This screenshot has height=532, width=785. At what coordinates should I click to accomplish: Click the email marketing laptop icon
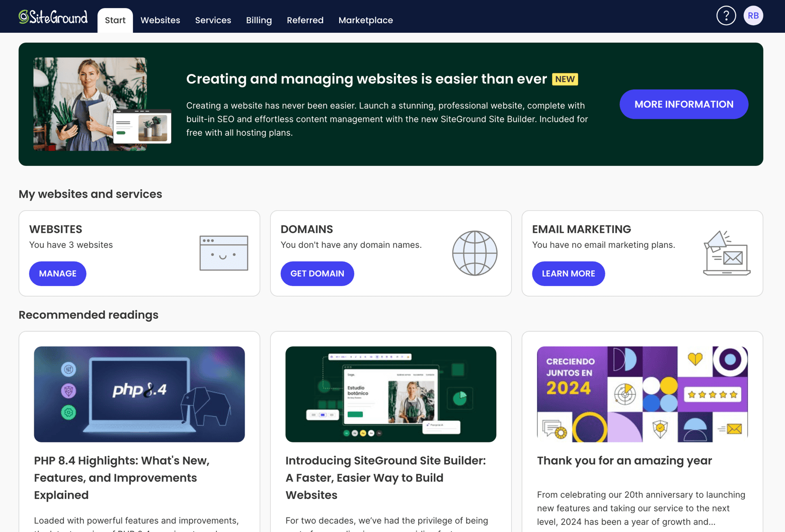727,253
